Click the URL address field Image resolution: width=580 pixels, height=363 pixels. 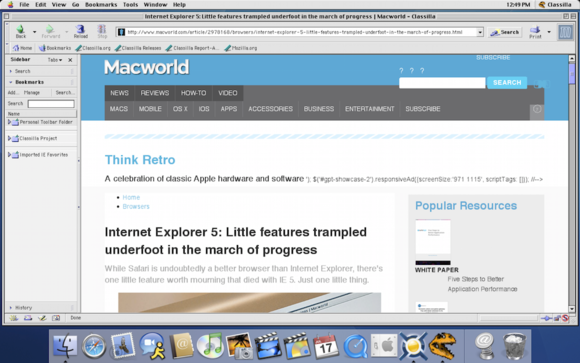[296, 32]
